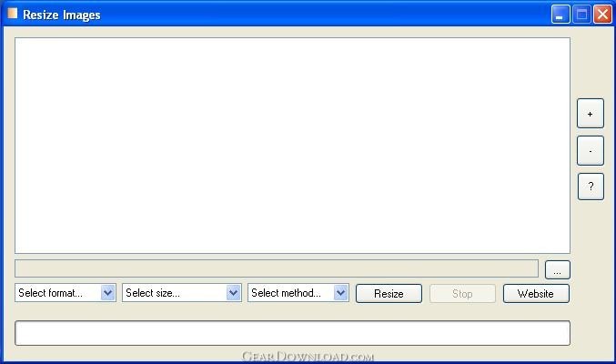Click the output folder path field
Screen dimensions: 616x364
click(277, 268)
